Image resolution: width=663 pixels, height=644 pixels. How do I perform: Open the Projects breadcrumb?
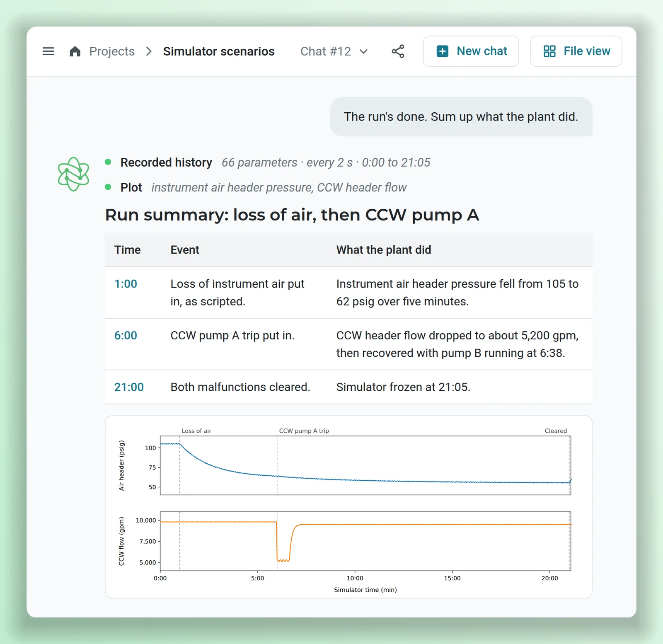[112, 51]
